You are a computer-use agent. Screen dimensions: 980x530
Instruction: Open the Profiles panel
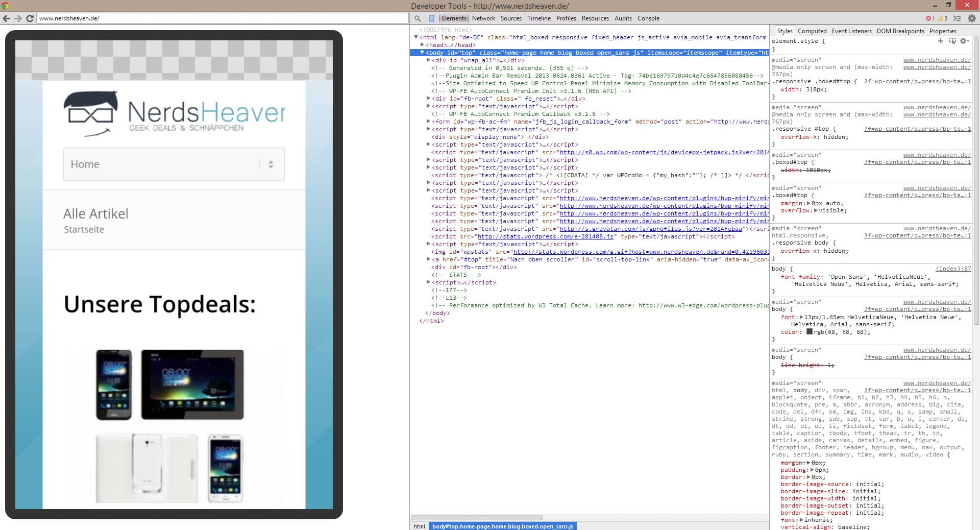coord(566,18)
